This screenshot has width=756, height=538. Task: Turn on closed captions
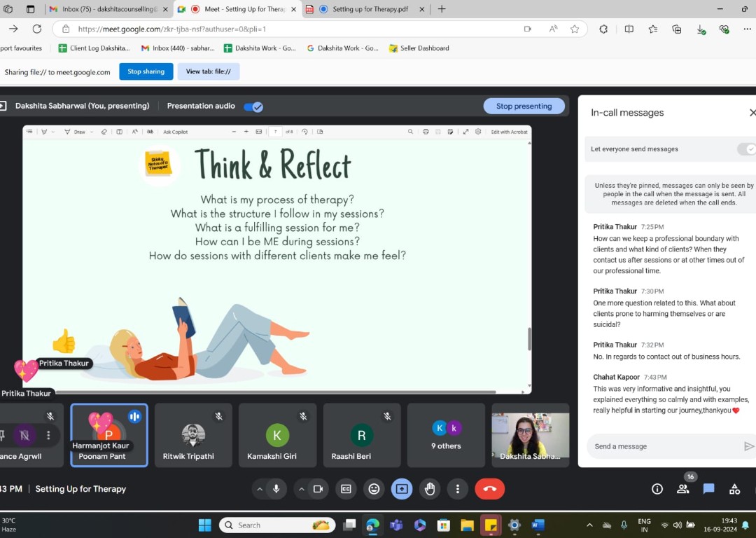(x=346, y=489)
